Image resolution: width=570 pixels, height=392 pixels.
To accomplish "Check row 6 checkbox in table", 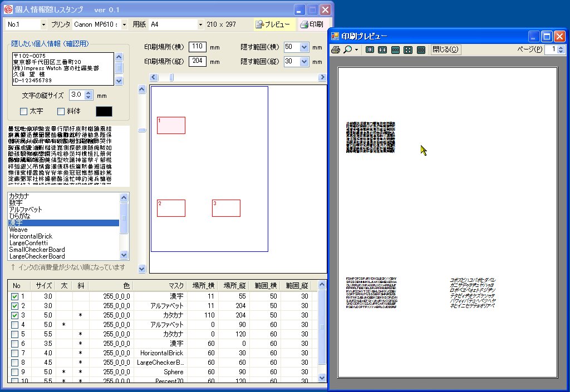I will (x=14, y=344).
